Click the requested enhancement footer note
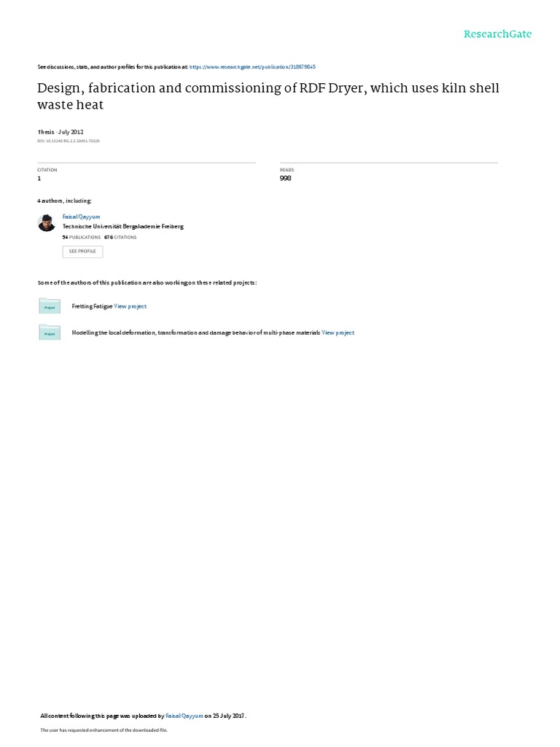The height and width of the screenshot is (747, 560). tap(104, 730)
